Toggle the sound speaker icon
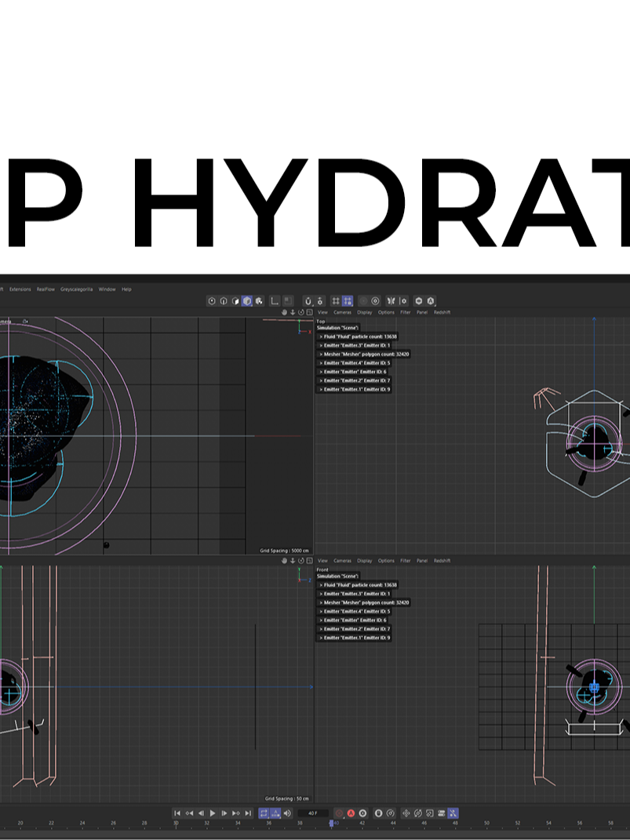630x840 pixels. point(287,813)
